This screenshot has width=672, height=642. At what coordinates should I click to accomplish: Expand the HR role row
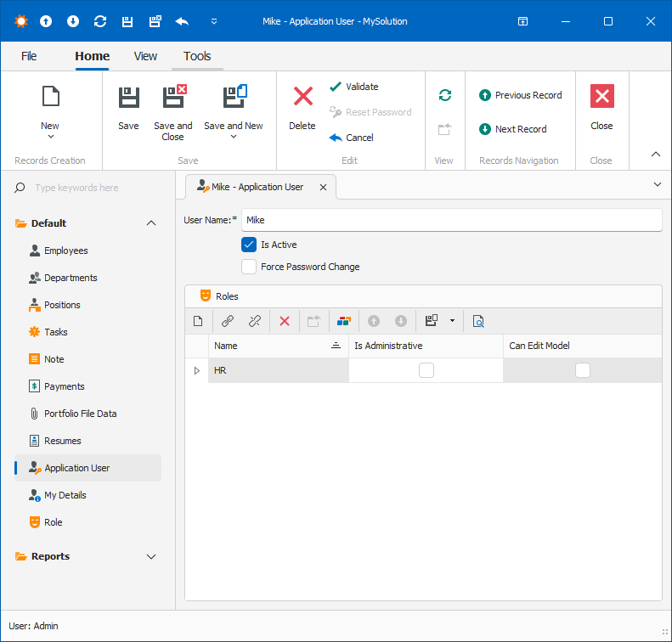pos(197,370)
